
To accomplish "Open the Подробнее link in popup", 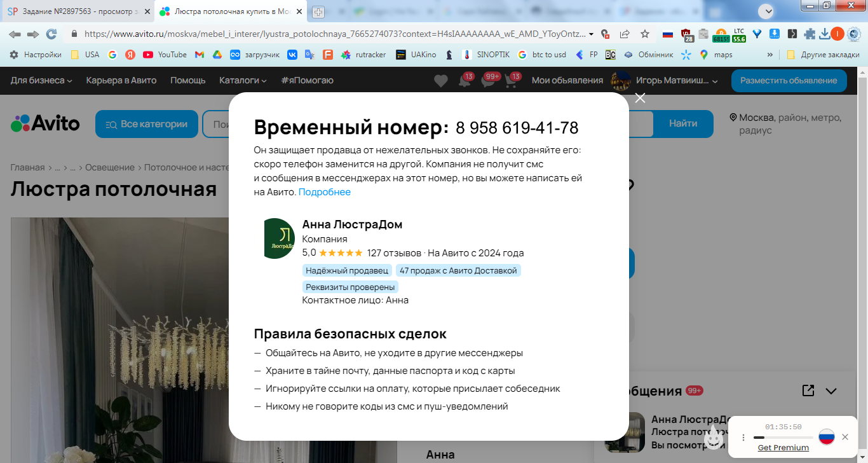I will pos(324,192).
